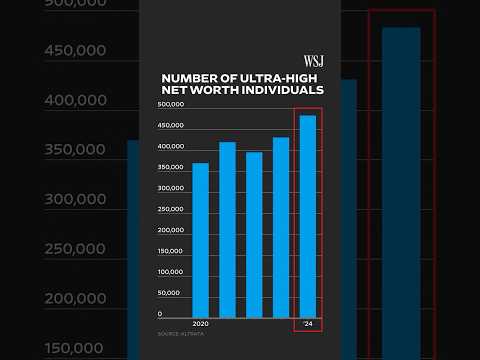The image size is (480, 360).
Task: Click the enlarged dark blue bar in right background
Action: pos(401,193)
